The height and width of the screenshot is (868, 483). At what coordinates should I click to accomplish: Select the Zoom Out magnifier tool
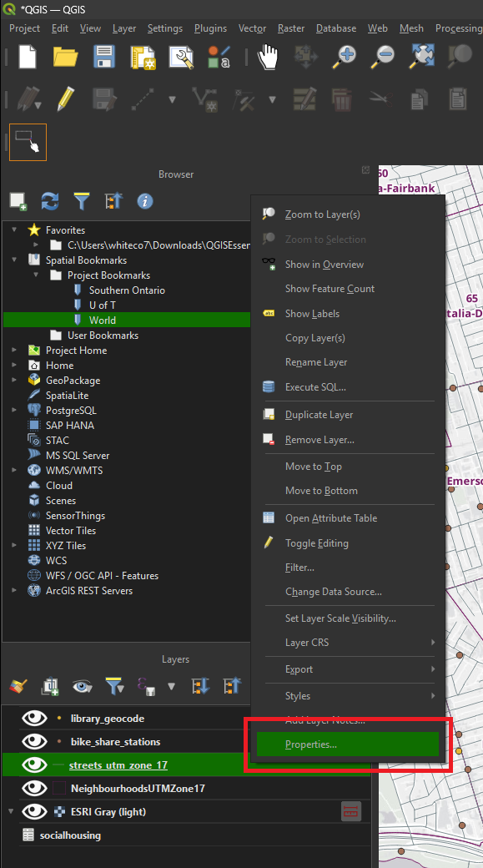[x=382, y=57]
